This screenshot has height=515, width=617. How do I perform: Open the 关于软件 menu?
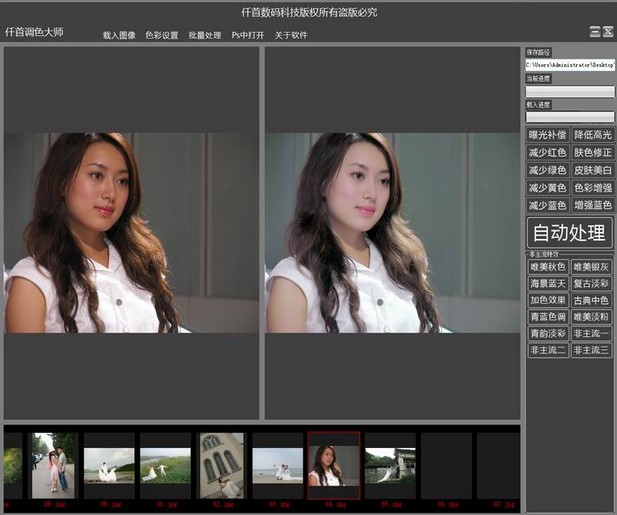click(x=291, y=35)
